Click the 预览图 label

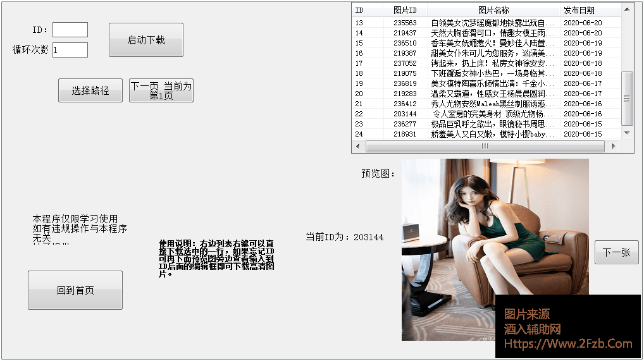(378, 174)
